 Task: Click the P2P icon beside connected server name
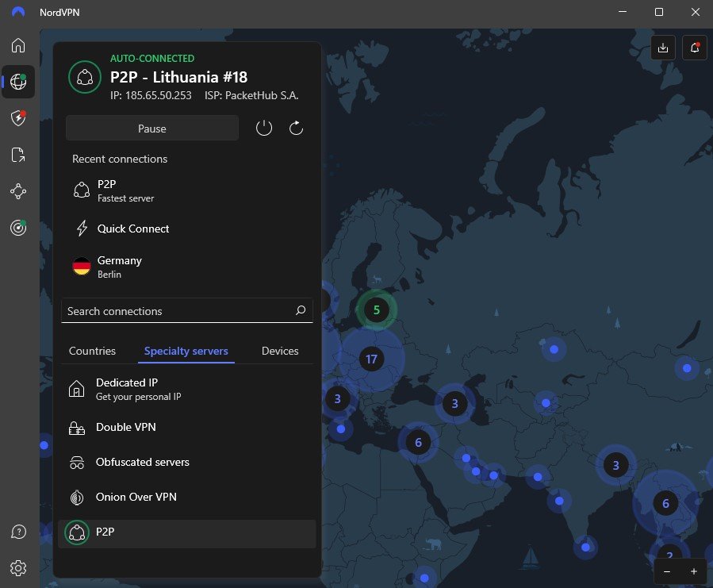(x=85, y=78)
